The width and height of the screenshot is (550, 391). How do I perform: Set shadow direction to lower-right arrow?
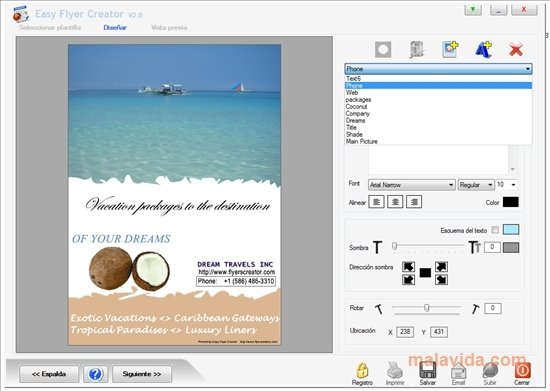pyautogui.click(x=441, y=279)
